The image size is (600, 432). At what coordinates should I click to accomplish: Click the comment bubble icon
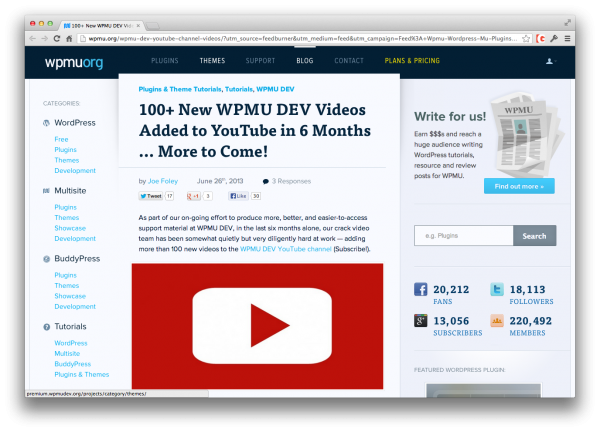266,181
